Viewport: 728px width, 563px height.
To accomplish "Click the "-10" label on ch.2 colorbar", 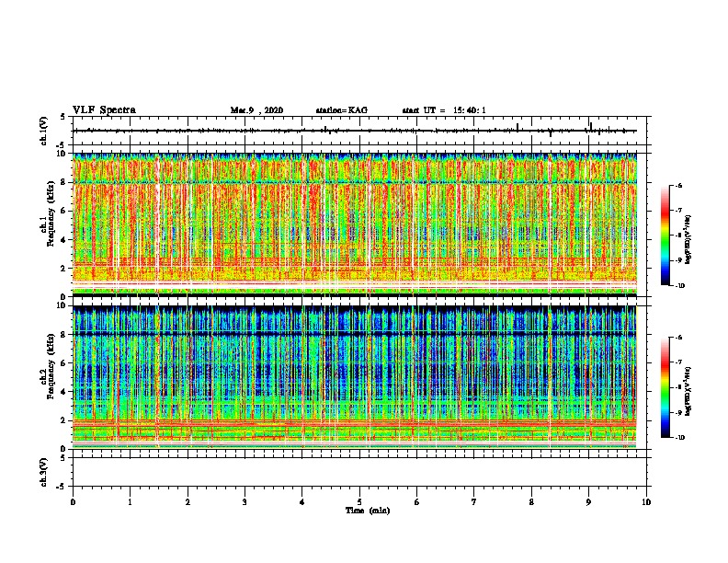I will coord(678,438).
